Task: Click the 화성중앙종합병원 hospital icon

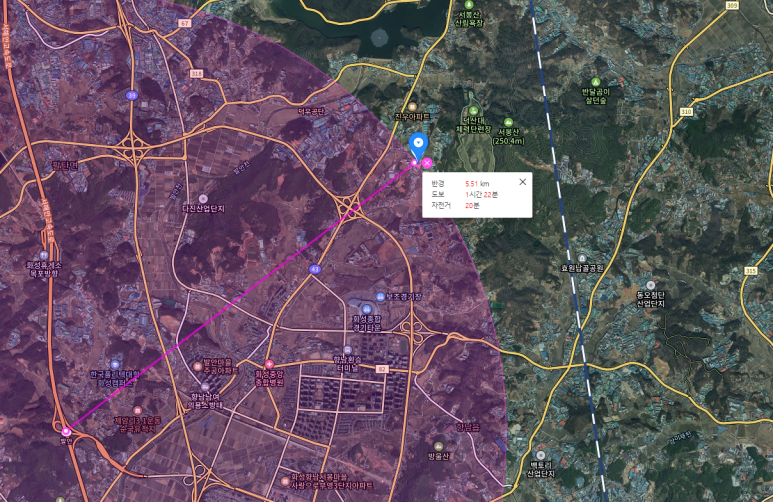Action: [269, 364]
